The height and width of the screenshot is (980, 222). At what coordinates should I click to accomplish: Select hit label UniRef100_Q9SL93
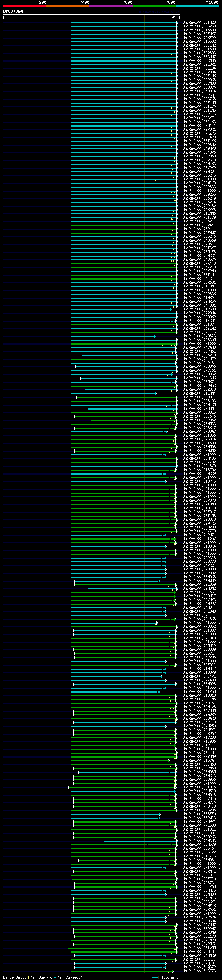point(199,401)
